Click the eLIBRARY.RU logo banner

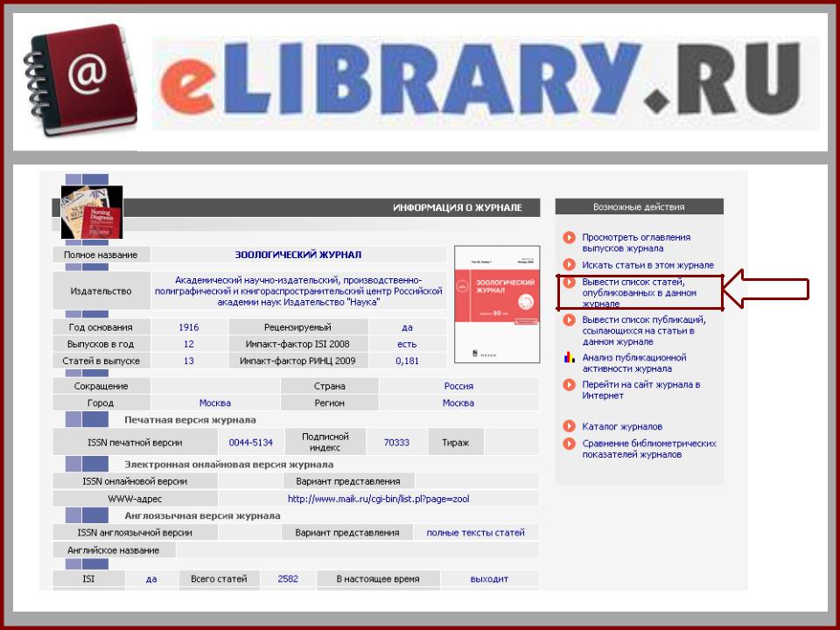pos(486,83)
